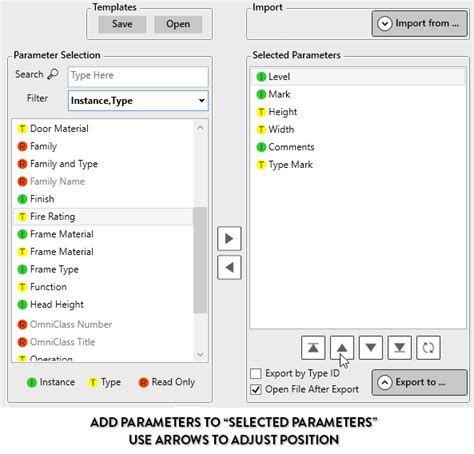Viewport: 474px width, 454px height.
Task: Click the parameter list scrollbar thumb
Action: pyautogui.click(x=200, y=260)
